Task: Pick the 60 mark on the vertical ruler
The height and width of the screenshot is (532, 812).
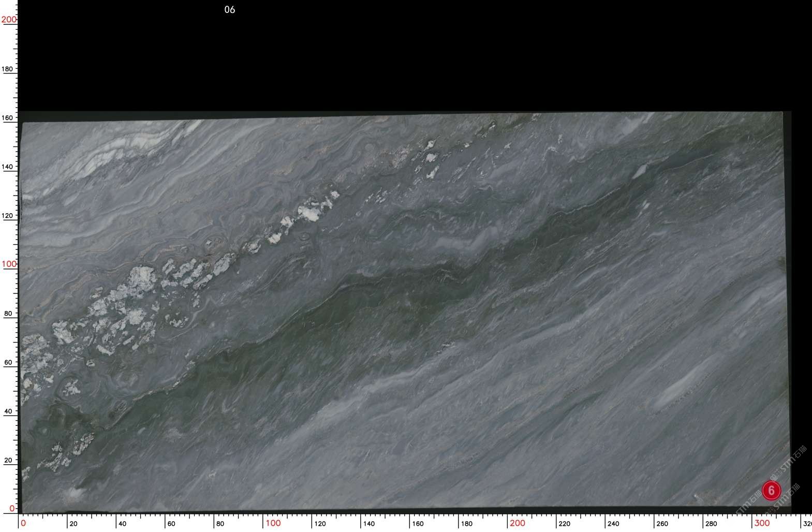Action: [x=8, y=363]
